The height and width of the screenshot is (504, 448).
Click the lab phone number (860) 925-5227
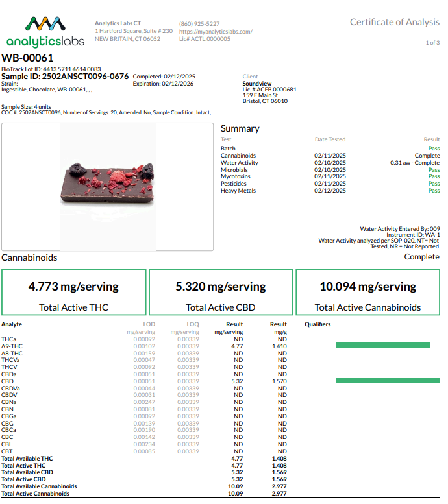199,24
